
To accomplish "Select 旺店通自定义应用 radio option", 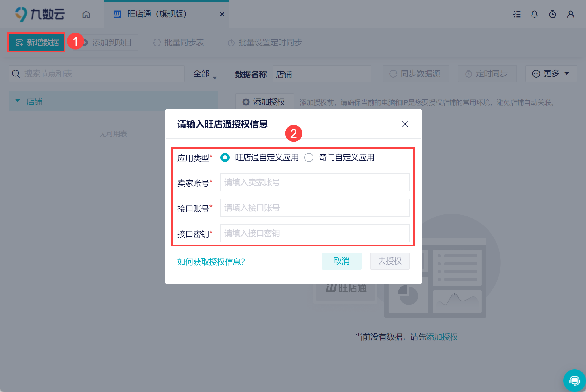I will (225, 157).
